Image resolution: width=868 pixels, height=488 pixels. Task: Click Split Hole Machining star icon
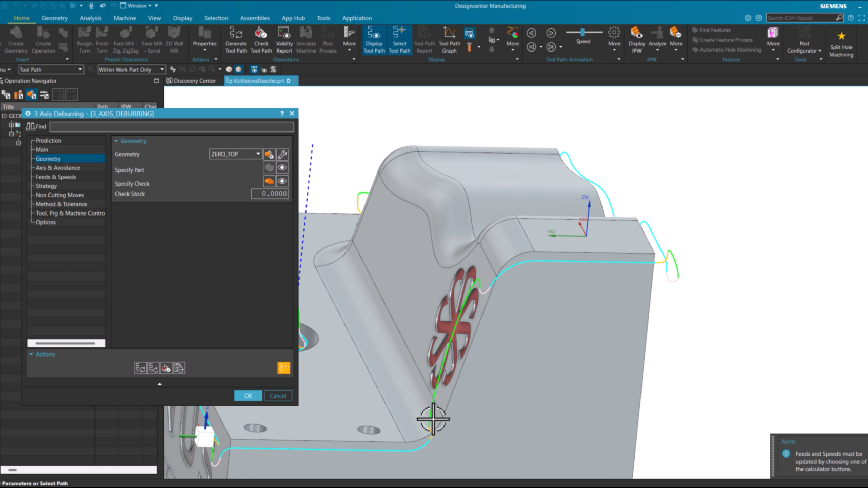click(841, 36)
